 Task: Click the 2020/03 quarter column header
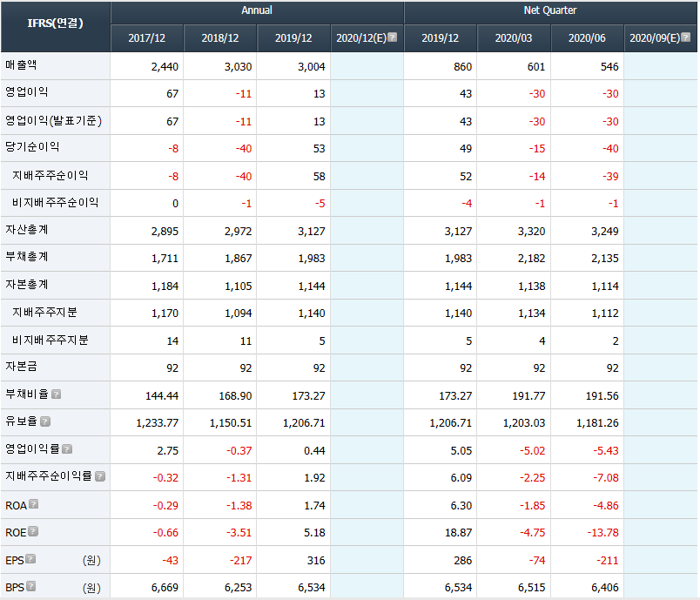tap(514, 38)
